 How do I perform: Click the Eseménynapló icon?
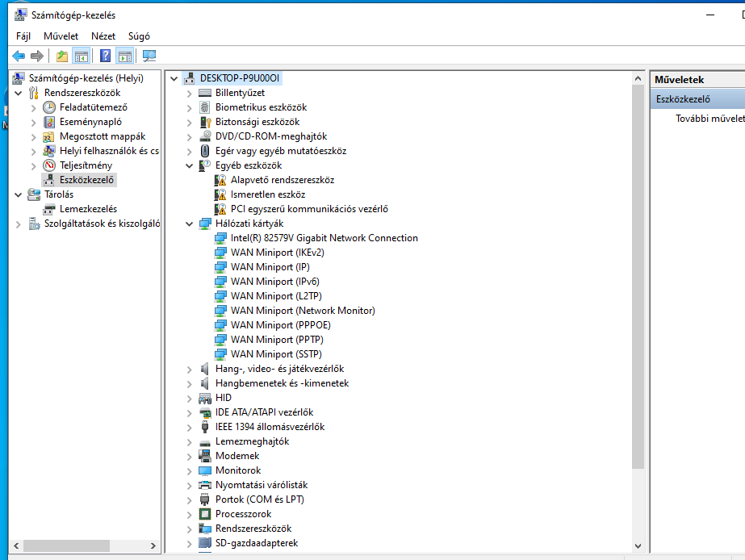(49, 122)
